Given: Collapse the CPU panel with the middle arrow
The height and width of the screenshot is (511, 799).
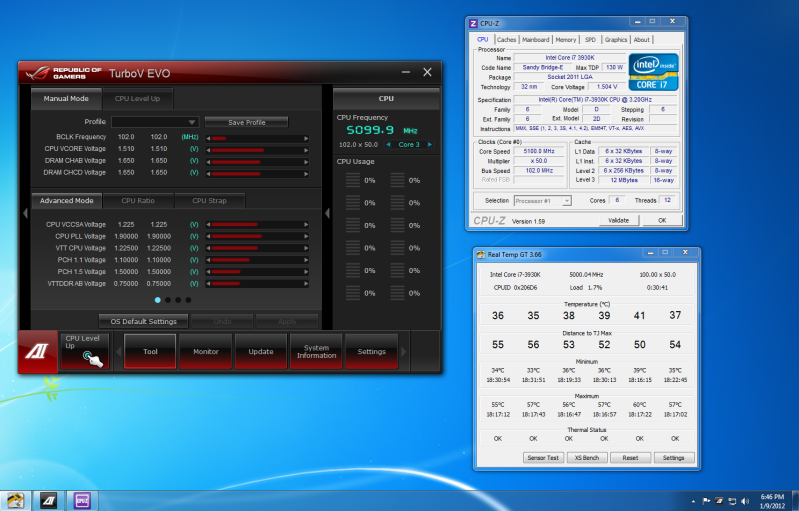Looking at the screenshot, I should coord(327,213).
